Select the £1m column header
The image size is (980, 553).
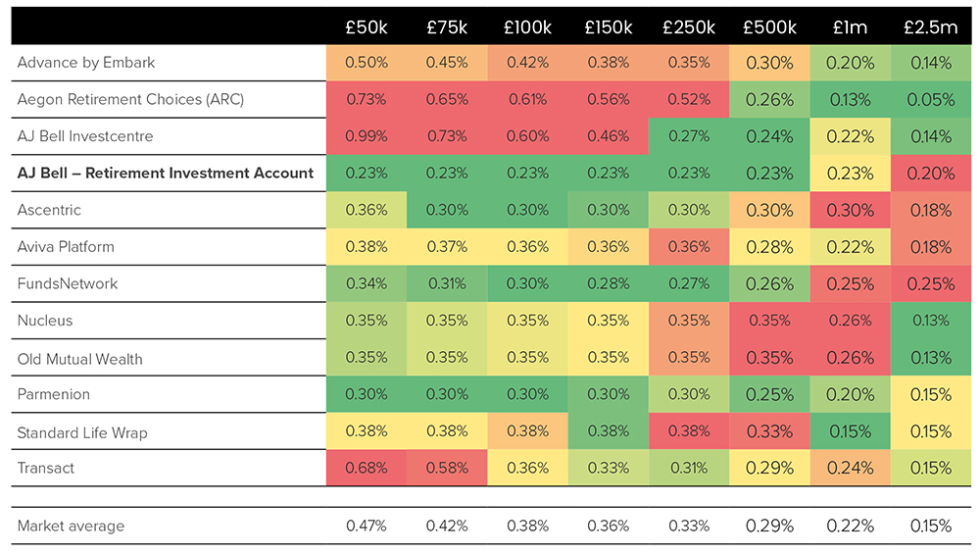[850, 27]
